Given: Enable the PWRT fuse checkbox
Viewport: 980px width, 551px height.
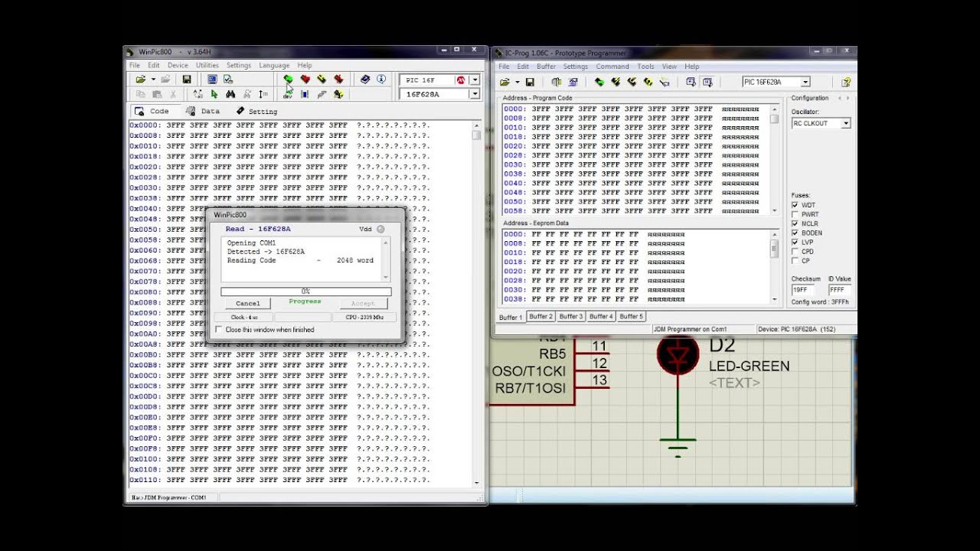Looking at the screenshot, I should pyautogui.click(x=795, y=214).
